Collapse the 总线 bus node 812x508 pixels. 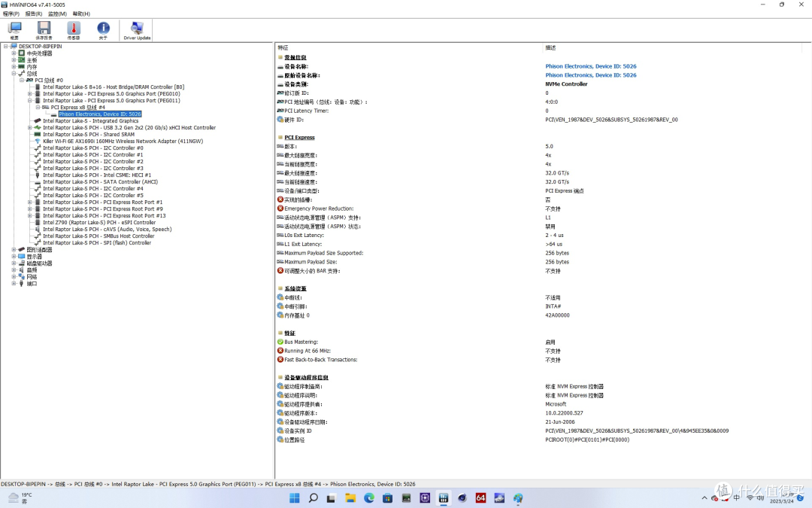click(14, 73)
